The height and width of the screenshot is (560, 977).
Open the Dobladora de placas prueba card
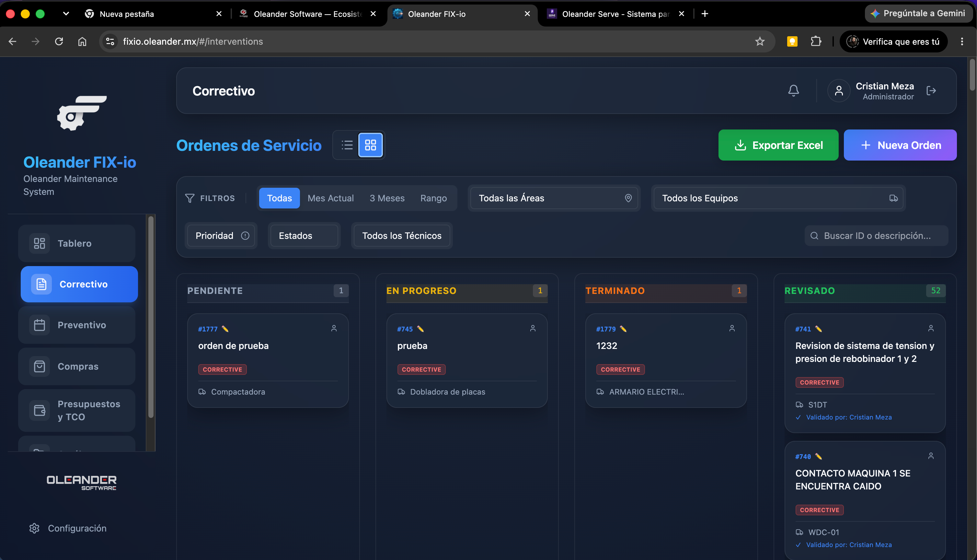(467, 360)
